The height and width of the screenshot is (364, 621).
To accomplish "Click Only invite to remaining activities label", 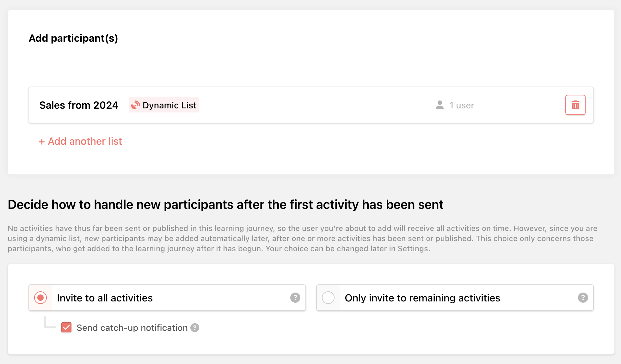I will point(422,298).
